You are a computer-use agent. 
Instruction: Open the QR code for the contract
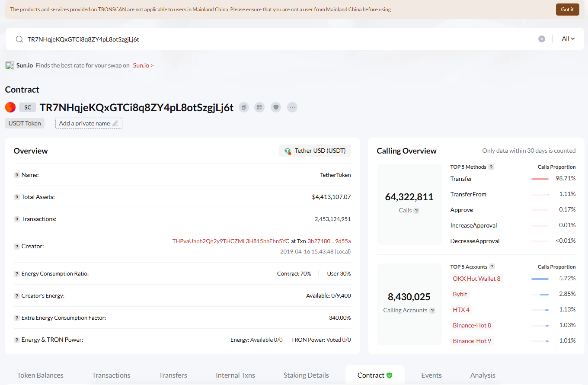[259, 107]
